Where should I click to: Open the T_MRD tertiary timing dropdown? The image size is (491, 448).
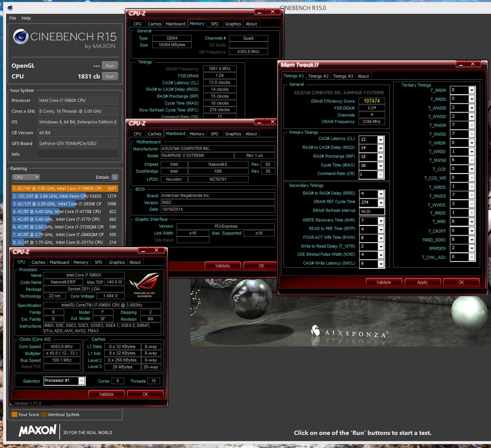pyautogui.click(x=471, y=222)
